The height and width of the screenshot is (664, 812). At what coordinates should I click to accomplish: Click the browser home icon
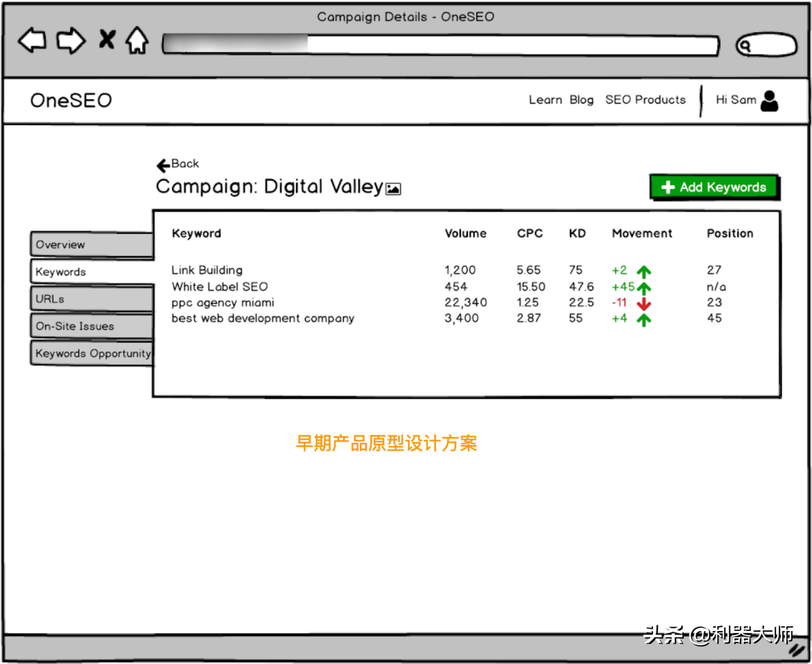click(x=137, y=40)
